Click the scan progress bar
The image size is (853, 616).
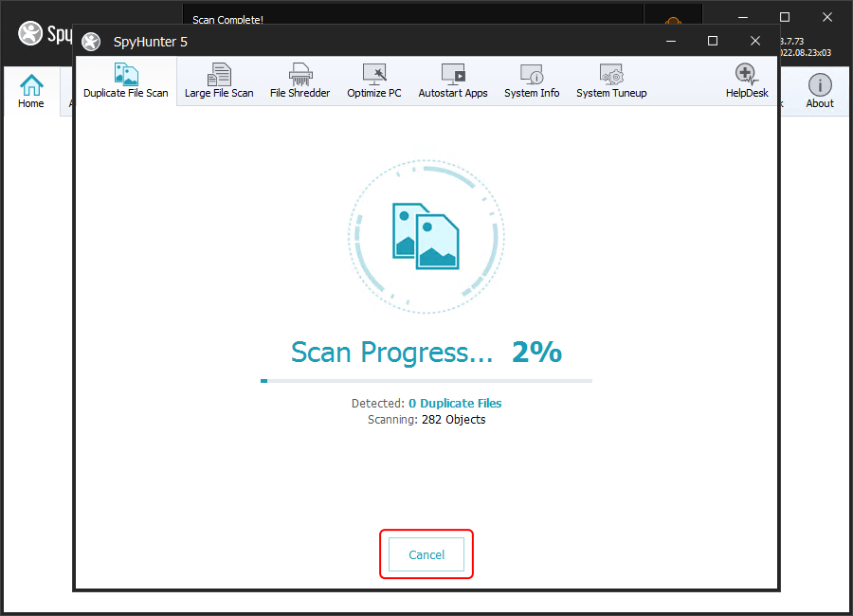[x=426, y=381]
